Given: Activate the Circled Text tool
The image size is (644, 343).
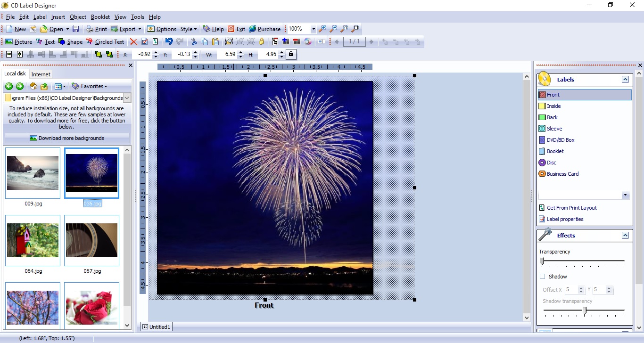Looking at the screenshot, I should pyautogui.click(x=106, y=41).
